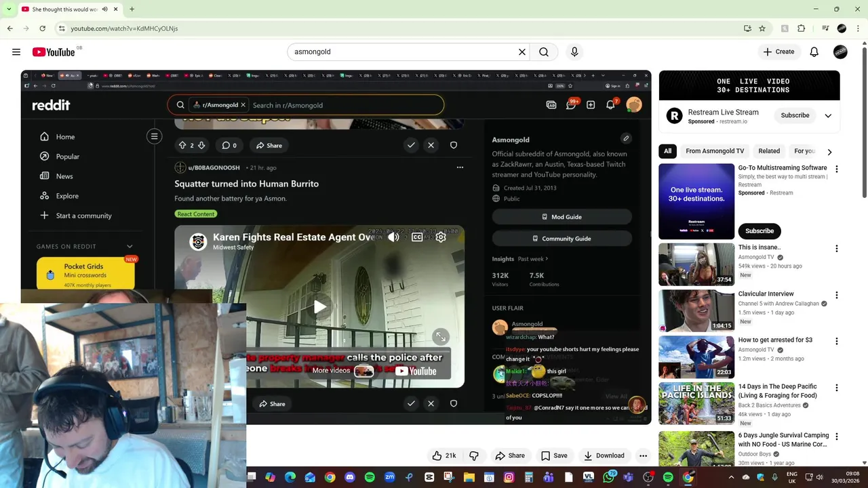This screenshot has width=868, height=488.
Task: Open the 'This is insane..' video thumbnail
Action: pos(696,264)
